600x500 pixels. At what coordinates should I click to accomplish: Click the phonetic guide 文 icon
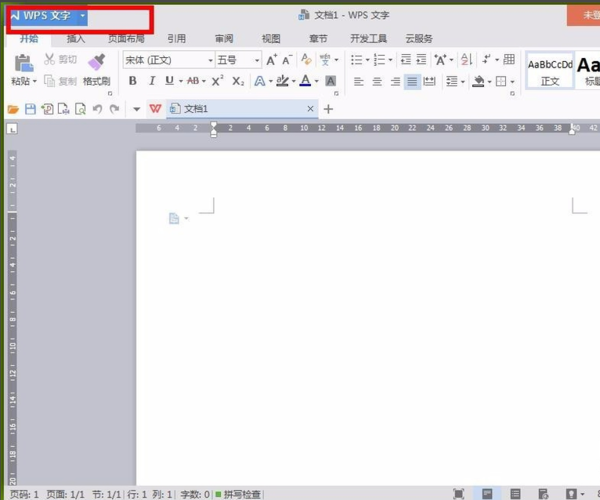click(325, 60)
